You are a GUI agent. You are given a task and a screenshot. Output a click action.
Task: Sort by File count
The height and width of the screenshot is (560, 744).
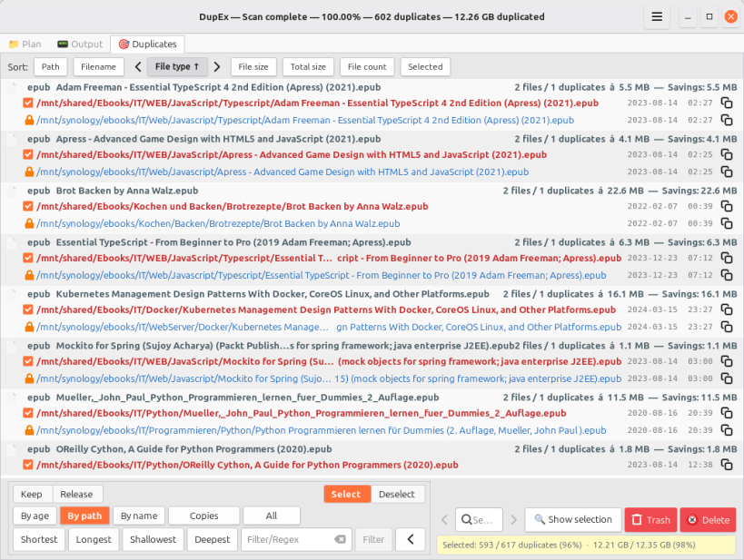[x=367, y=67]
